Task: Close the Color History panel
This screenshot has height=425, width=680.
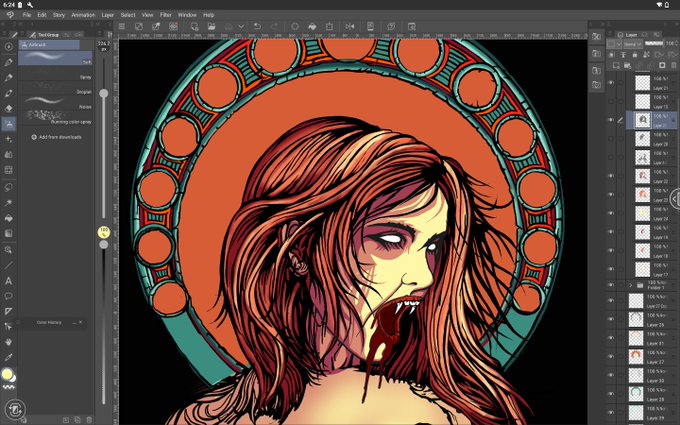Action: tap(81, 322)
